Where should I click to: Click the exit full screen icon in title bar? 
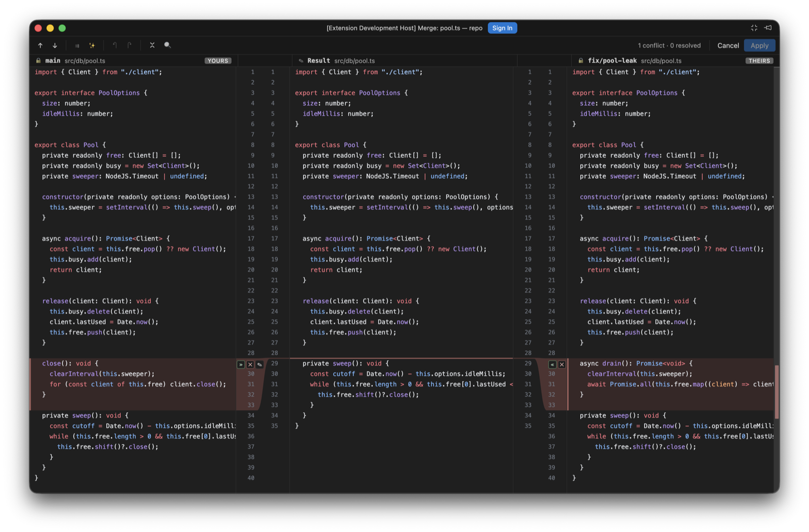[x=754, y=28]
